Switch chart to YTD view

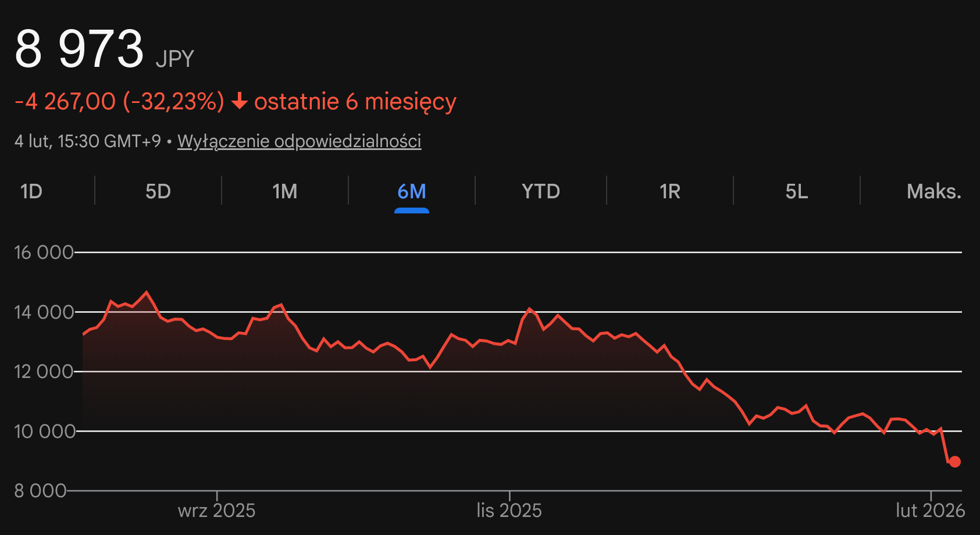pos(540,191)
